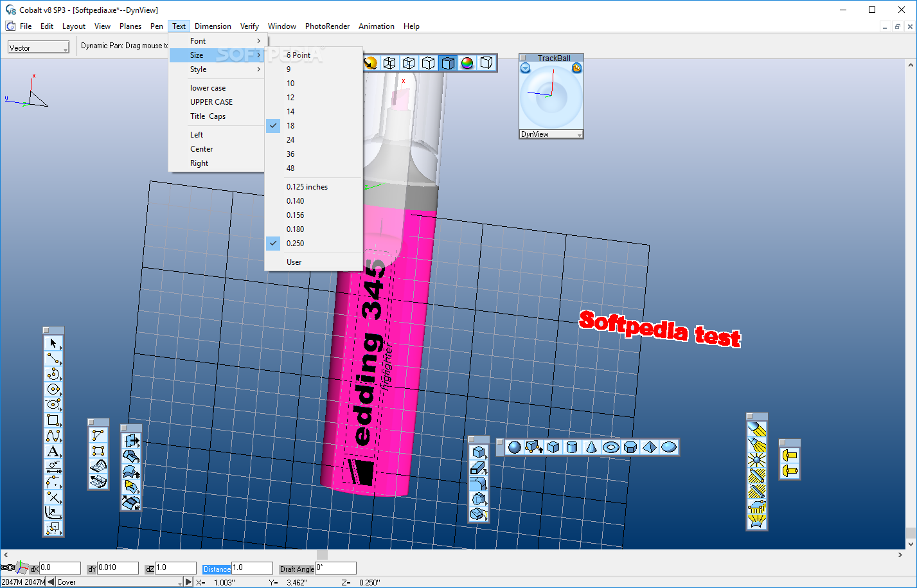Choose UPPER CASE text option

217,102
